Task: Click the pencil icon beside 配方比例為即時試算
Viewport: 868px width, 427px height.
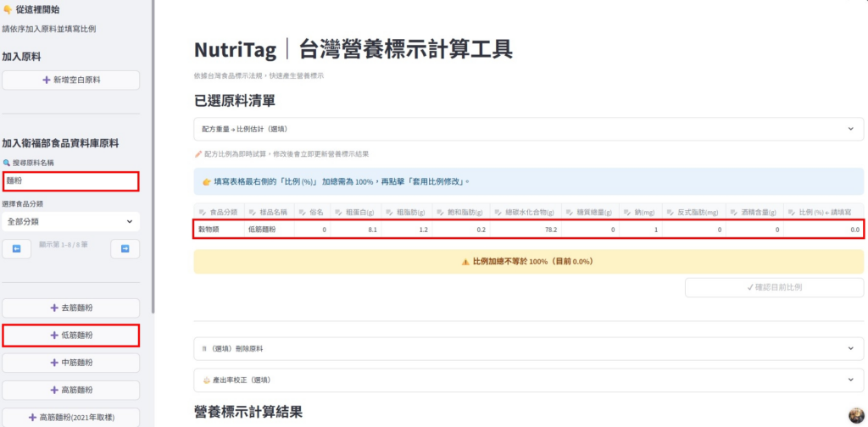Action: pos(198,154)
